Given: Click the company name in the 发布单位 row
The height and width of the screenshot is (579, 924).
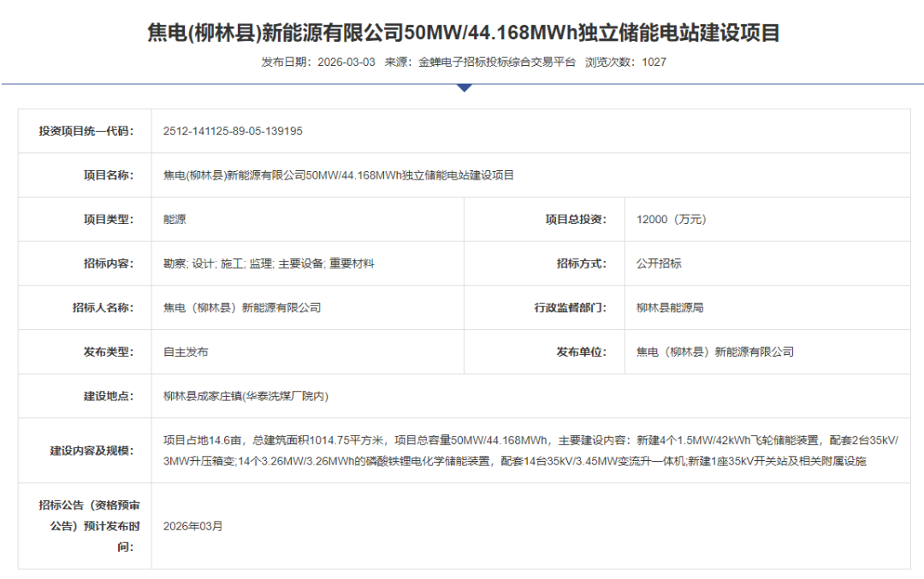Looking at the screenshot, I should 715,352.
